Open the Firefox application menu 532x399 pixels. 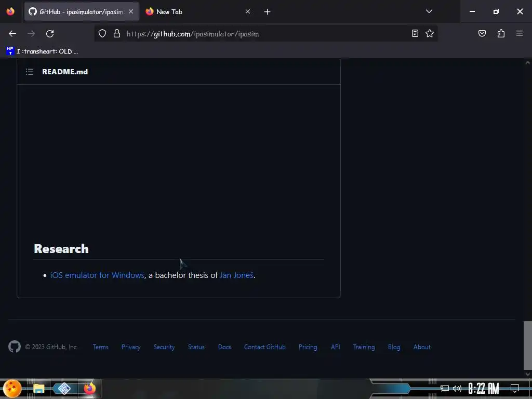[519, 33]
